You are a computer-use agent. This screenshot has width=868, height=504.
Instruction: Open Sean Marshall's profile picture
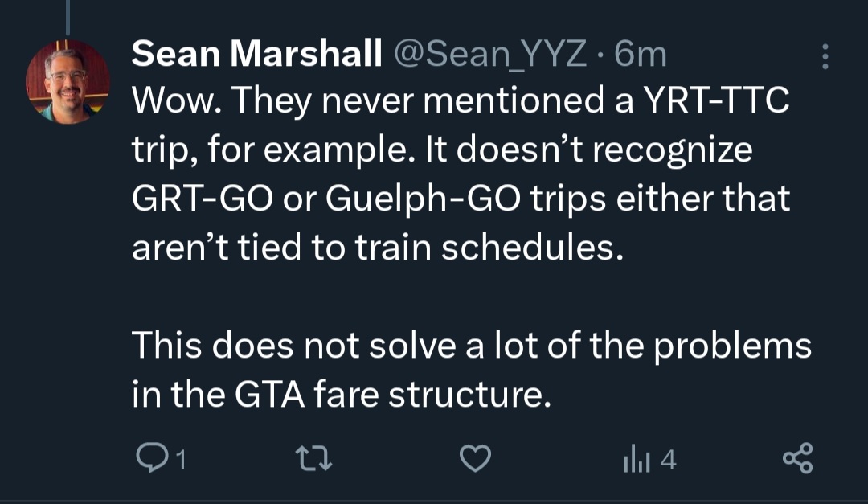tap(68, 82)
